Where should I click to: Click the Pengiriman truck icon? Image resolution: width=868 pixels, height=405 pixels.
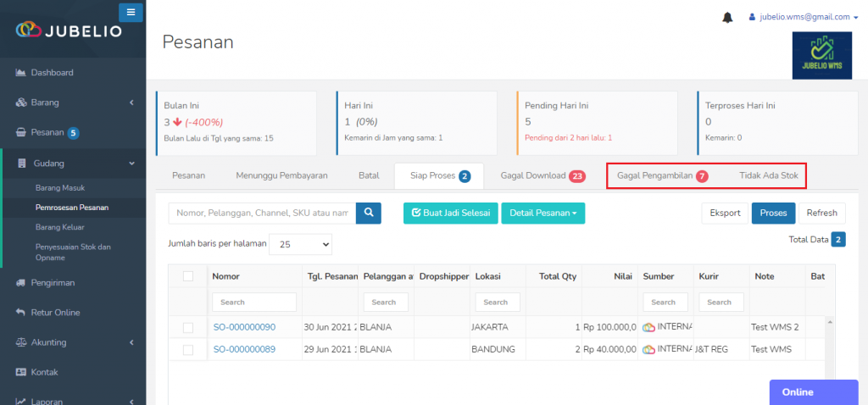click(x=21, y=283)
